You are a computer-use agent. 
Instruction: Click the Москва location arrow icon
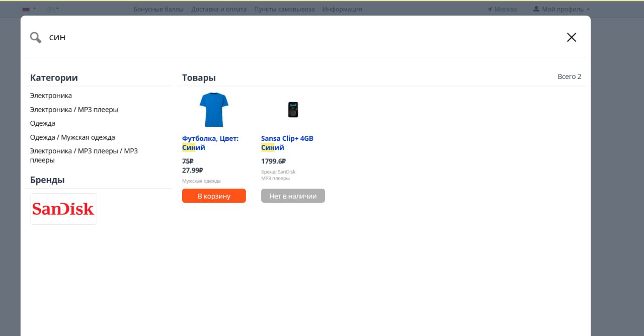click(490, 9)
